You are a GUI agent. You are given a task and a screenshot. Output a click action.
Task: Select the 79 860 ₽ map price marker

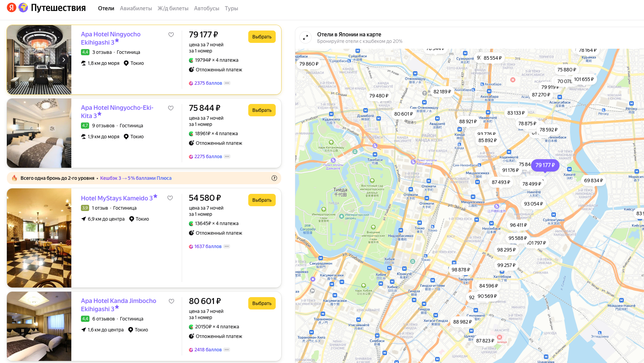(x=309, y=64)
